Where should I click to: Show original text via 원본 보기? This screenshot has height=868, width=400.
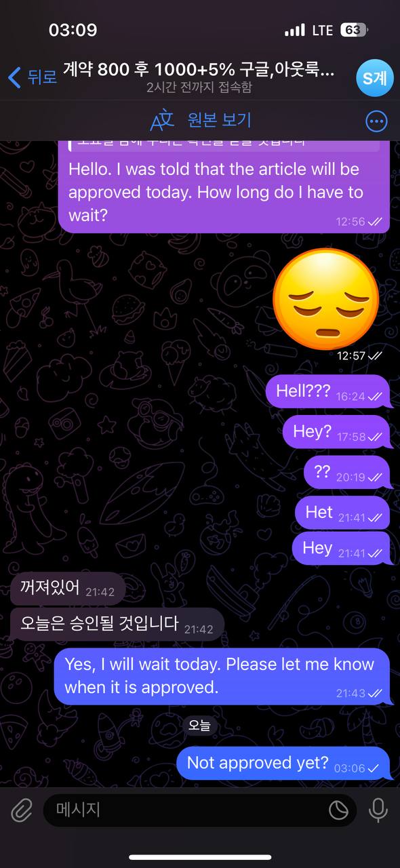coord(219,120)
